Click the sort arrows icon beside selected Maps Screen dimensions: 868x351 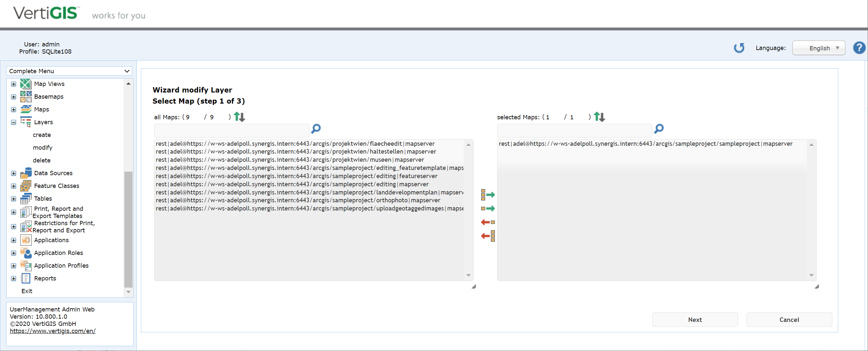(599, 117)
